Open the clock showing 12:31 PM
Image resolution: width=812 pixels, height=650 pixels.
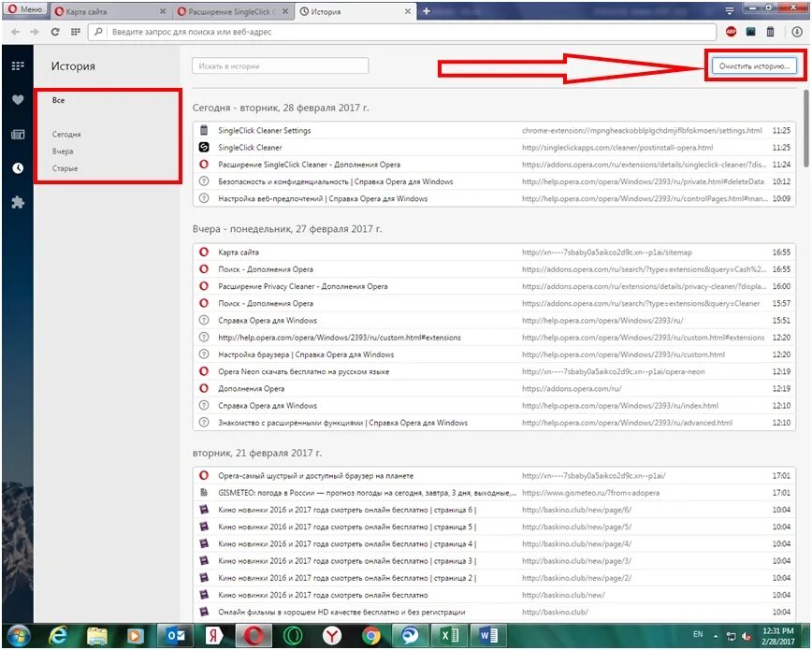tap(777, 636)
